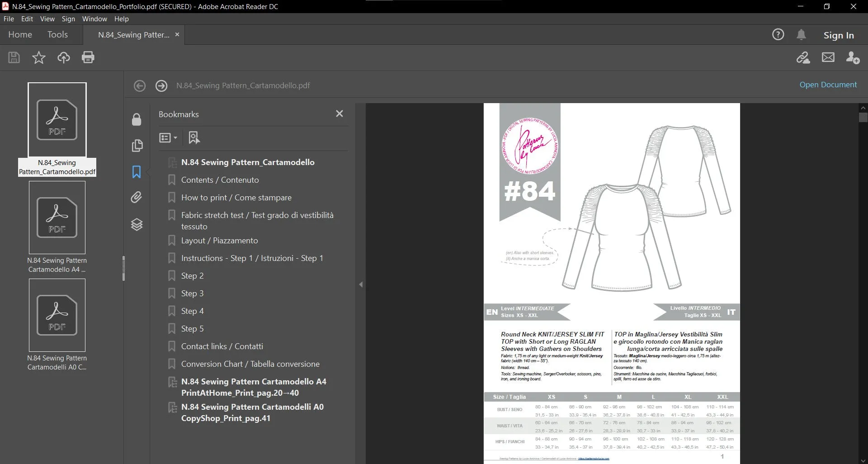Go to Step 2 bookmark
Viewport: 868px width, 464px height.
192,275
